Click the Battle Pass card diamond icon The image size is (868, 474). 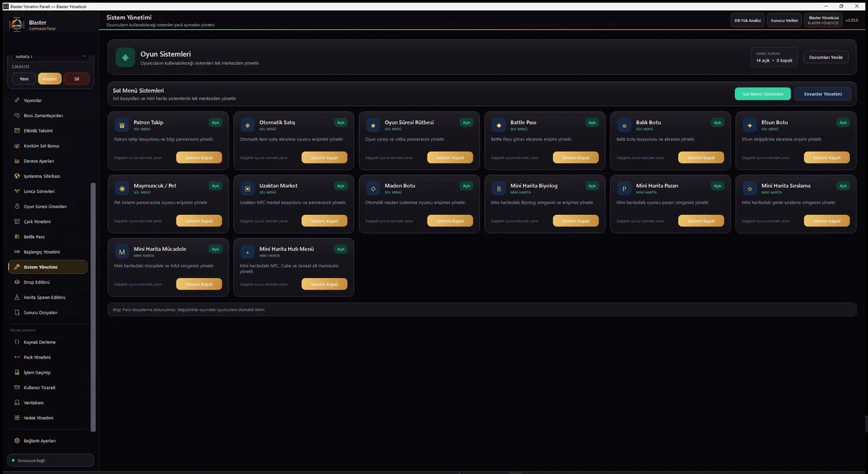(x=499, y=125)
